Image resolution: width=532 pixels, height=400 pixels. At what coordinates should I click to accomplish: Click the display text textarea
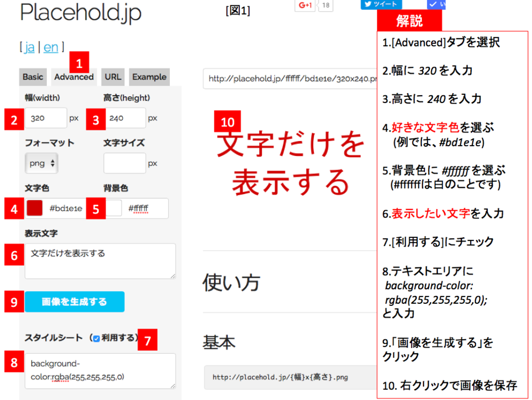pyautogui.click(x=100, y=261)
